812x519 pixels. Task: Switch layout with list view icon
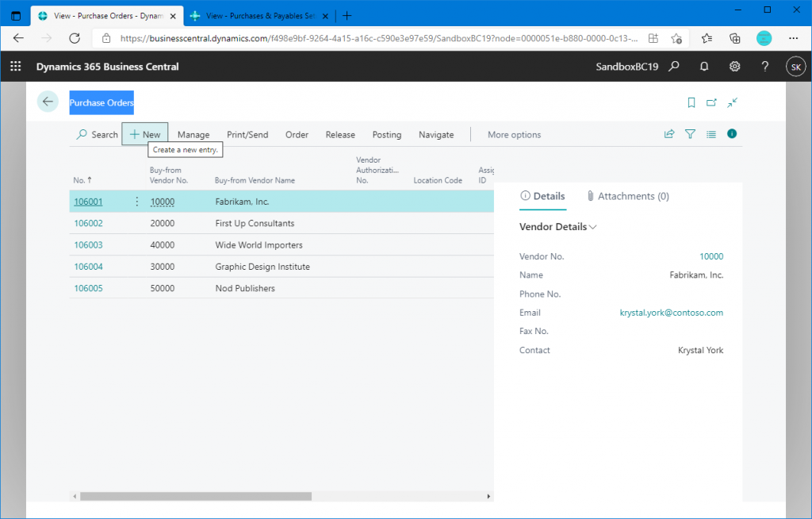coord(711,134)
